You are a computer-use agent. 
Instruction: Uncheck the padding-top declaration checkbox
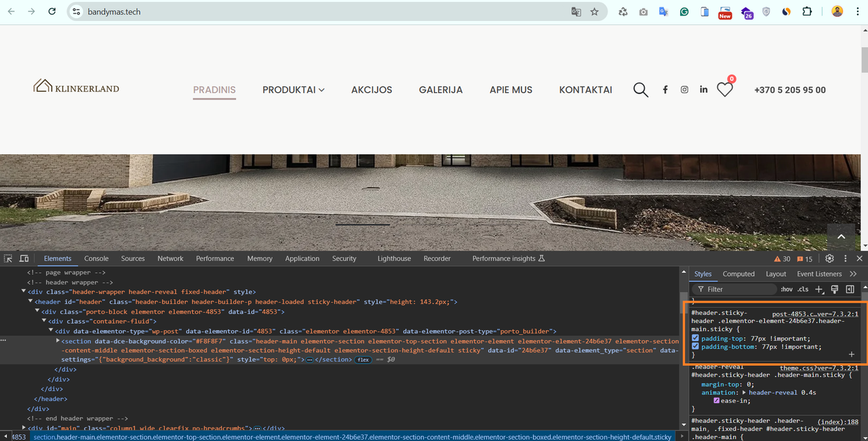[x=695, y=338]
